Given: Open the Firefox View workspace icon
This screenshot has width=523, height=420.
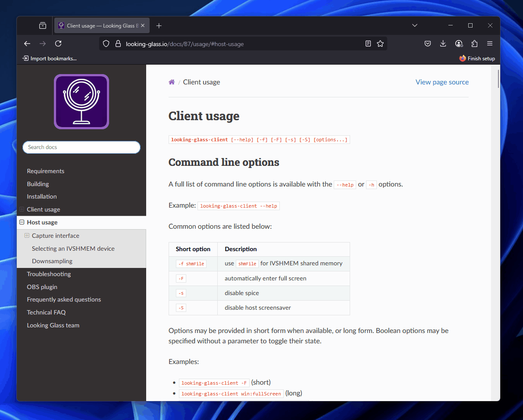Looking at the screenshot, I should click(43, 26).
